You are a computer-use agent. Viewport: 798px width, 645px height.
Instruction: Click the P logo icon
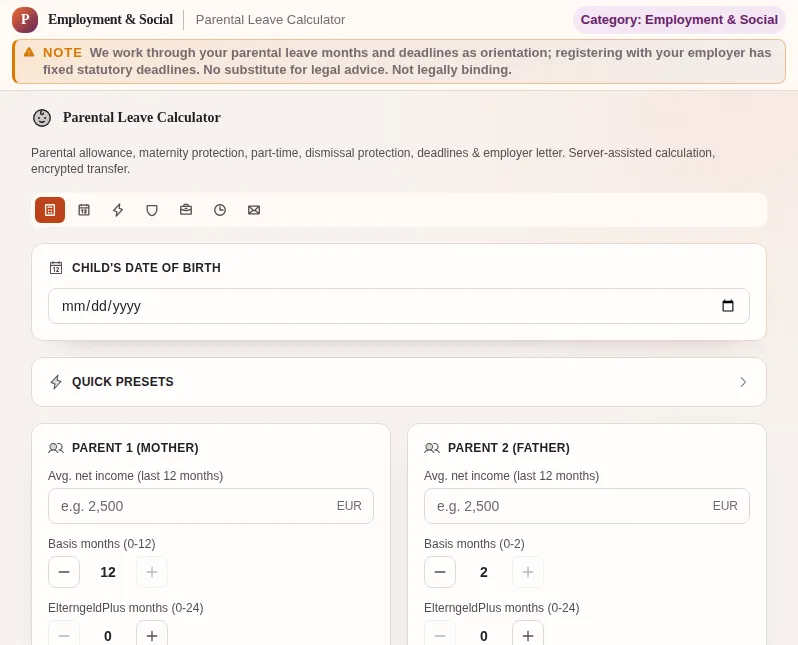click(25, 20)
